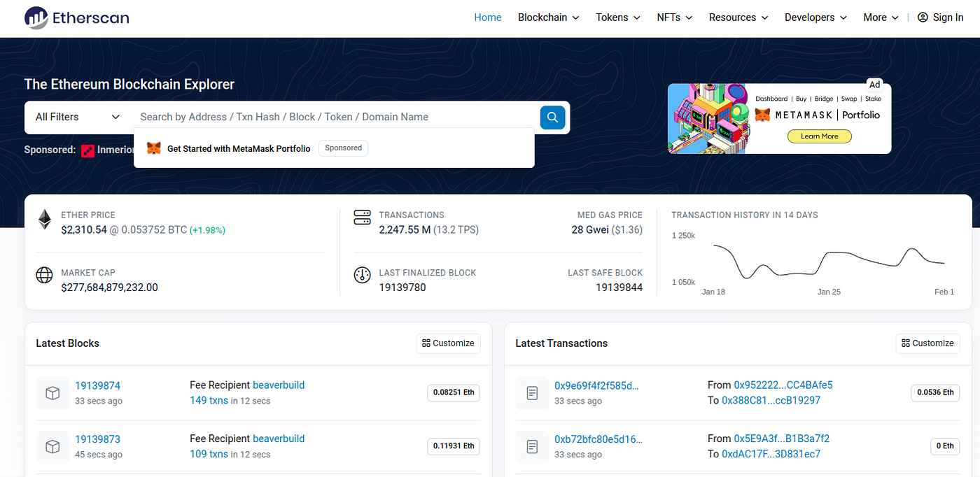980x477 pixels.
Task: Click the Etherscan logo
Action: click(76, 17)
